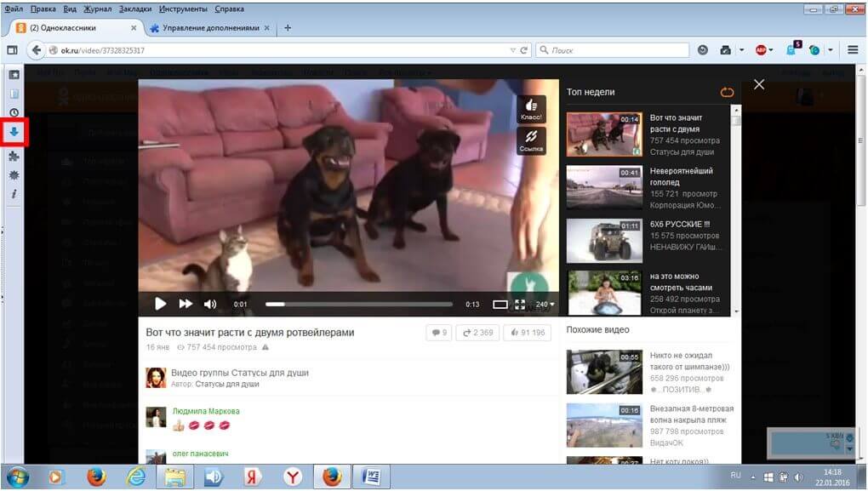Open the add-ons puzzle icon in sidebar
This screenshot has width=868, height=491.
[x=14, y=156]
